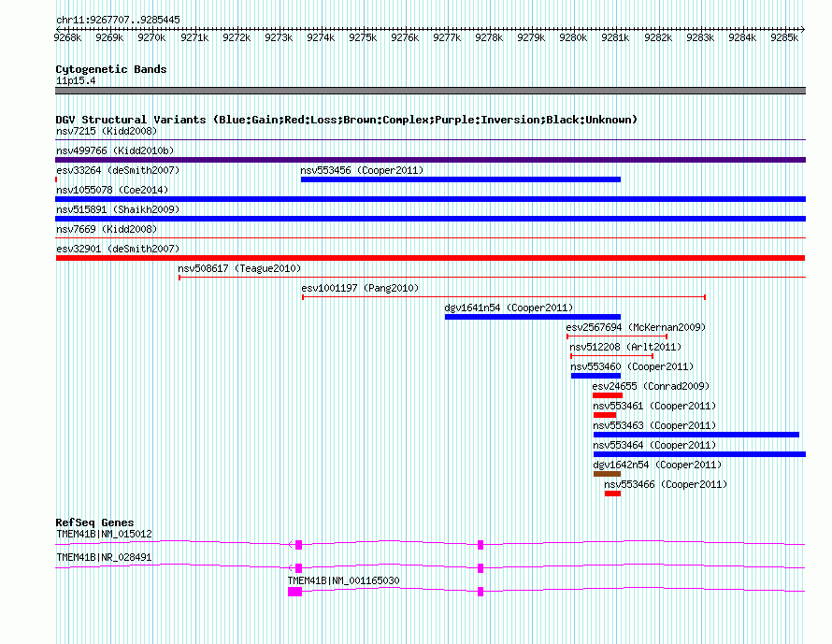Viewport: 832px width, 644px height.
Task: Click the esv33264 (deSmith2007) label
Action: click(x=118, y=170)
